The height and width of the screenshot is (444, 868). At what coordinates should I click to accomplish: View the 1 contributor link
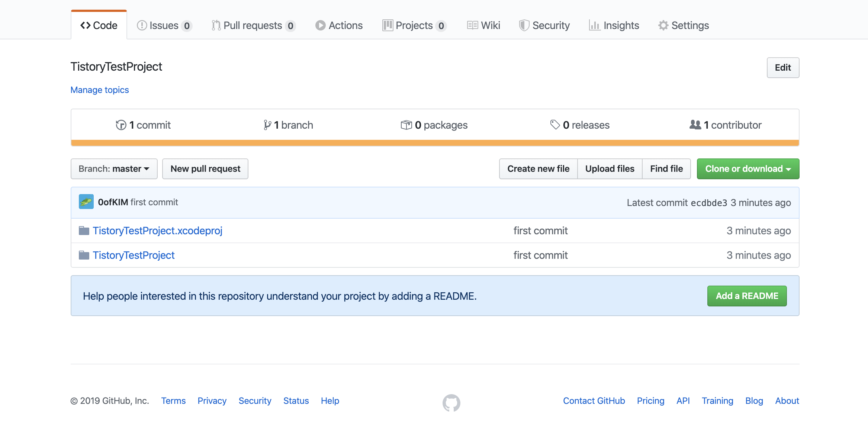(x=725, y=125)
